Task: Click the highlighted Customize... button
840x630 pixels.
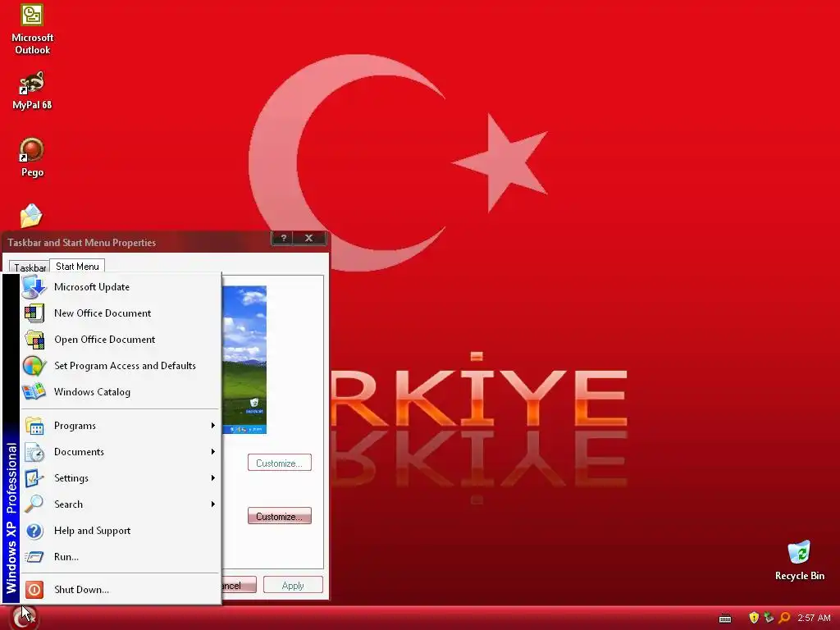Action: 279,517
